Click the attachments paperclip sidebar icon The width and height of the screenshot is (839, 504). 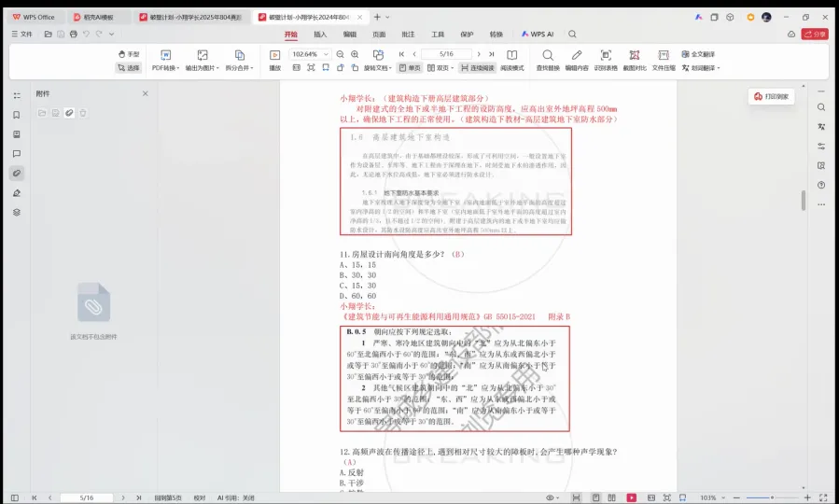(17, 174)
